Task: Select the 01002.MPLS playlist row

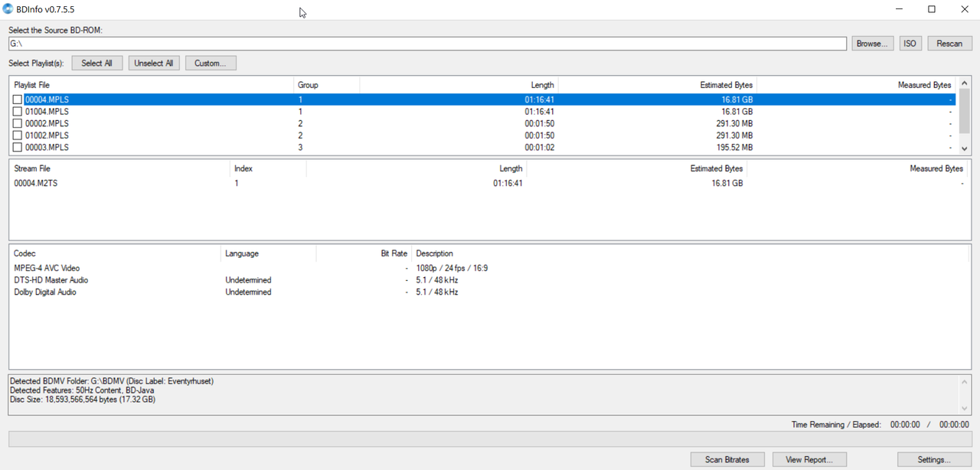Action: tap(483, 135)
